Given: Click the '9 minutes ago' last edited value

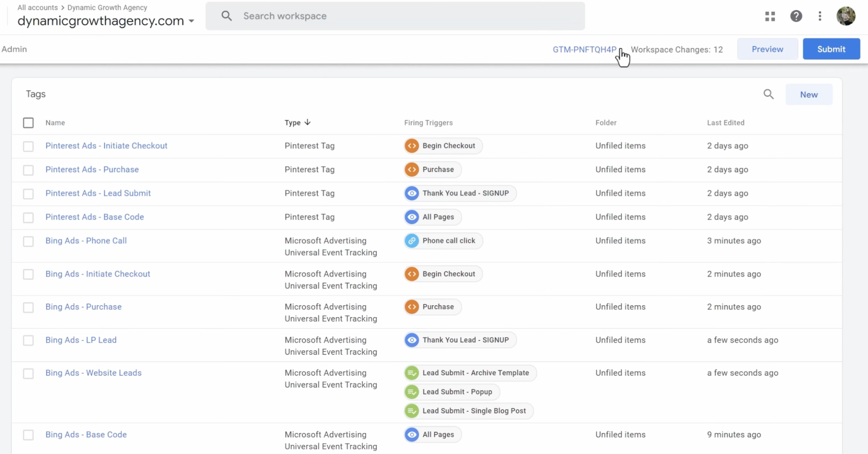Looking at the screenshot, I should click(734, 435).
